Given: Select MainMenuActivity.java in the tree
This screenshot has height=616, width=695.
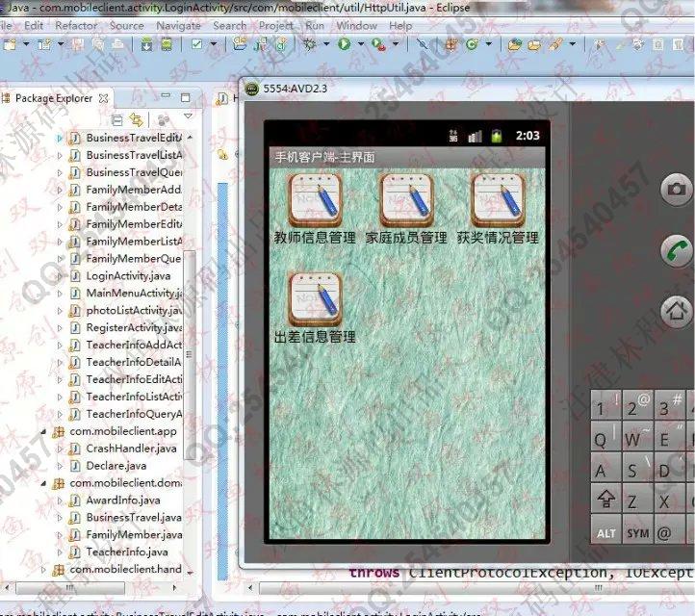Looking at the screenshot, I should coord(134,294).
